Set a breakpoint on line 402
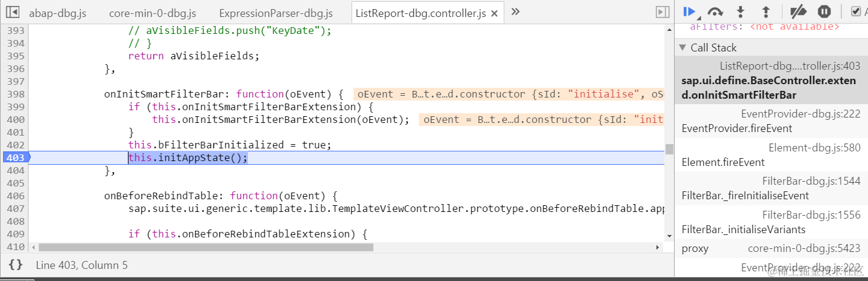The width and height of the screenshot is (868, 281). [x=15, y=145]
